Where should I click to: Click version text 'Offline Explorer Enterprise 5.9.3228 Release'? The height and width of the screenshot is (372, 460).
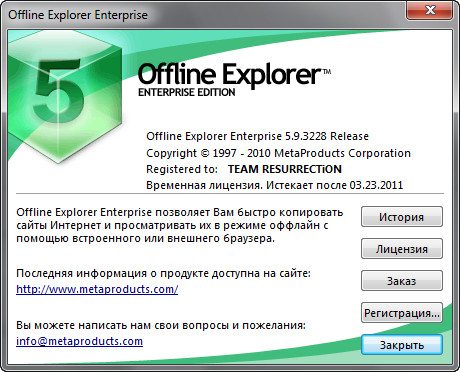(x=257, y=136)
